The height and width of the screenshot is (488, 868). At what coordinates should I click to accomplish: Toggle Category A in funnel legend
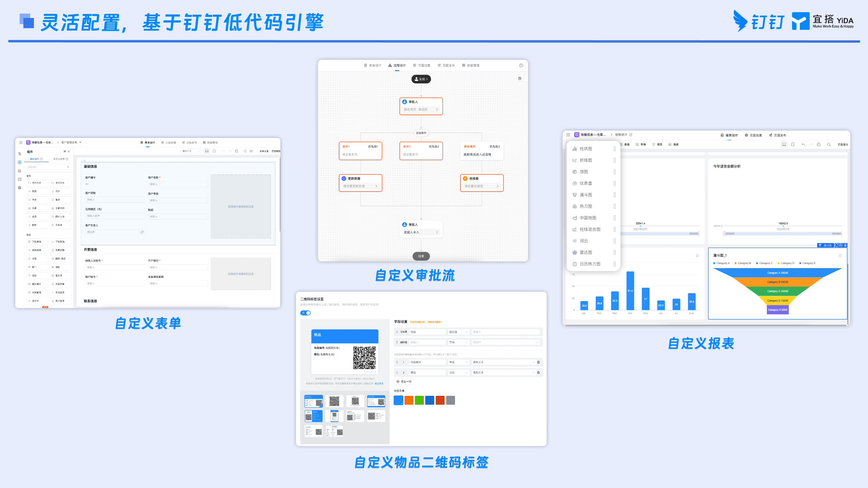[x=721, y=263]
